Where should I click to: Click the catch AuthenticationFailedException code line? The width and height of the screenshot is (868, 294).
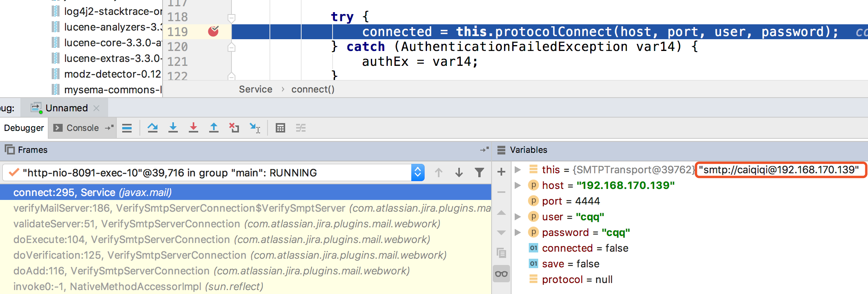(x=515, y=47)
